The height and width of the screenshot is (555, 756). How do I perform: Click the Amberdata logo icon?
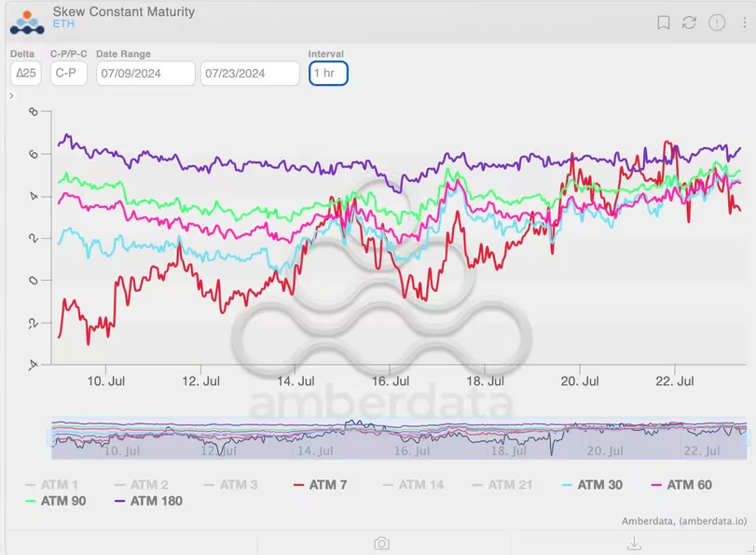27,22
